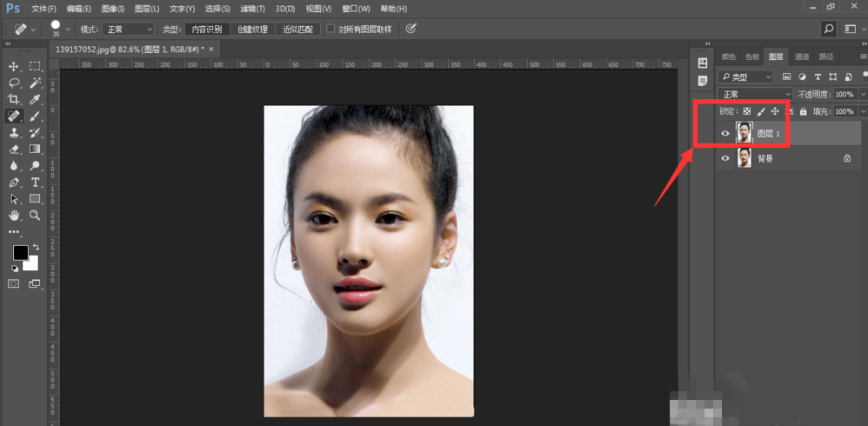Click the 创建纹理 type button

click(253, 29)
